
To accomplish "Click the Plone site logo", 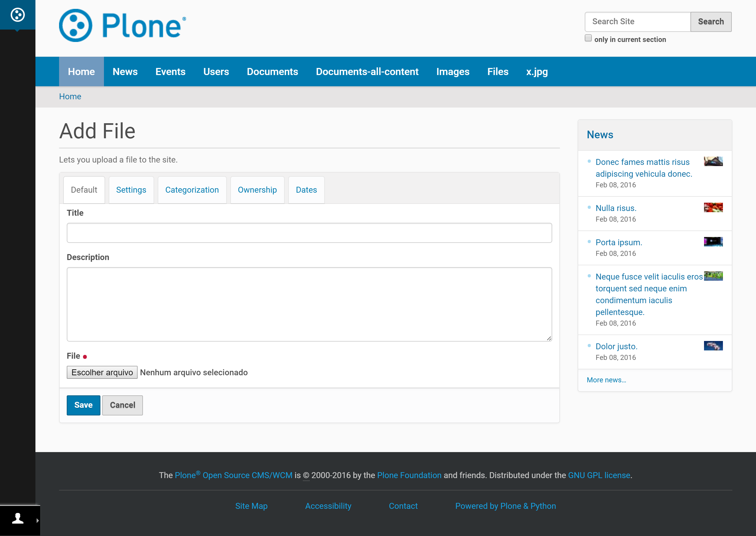I will click(x=123, y=25).
